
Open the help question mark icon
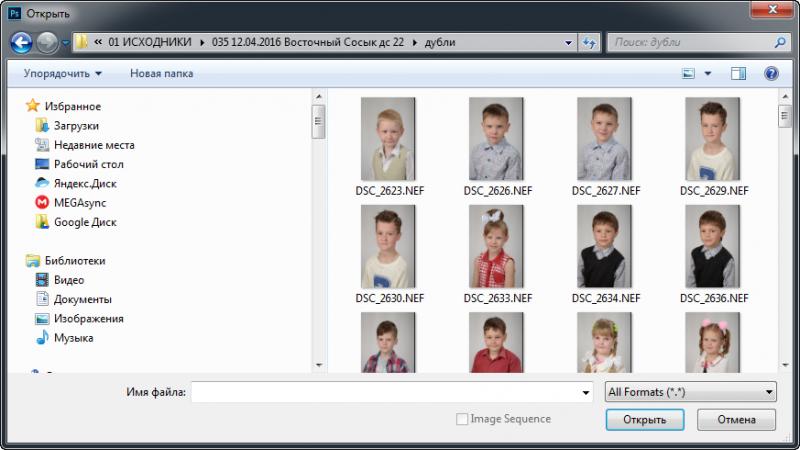coord(771,73)
